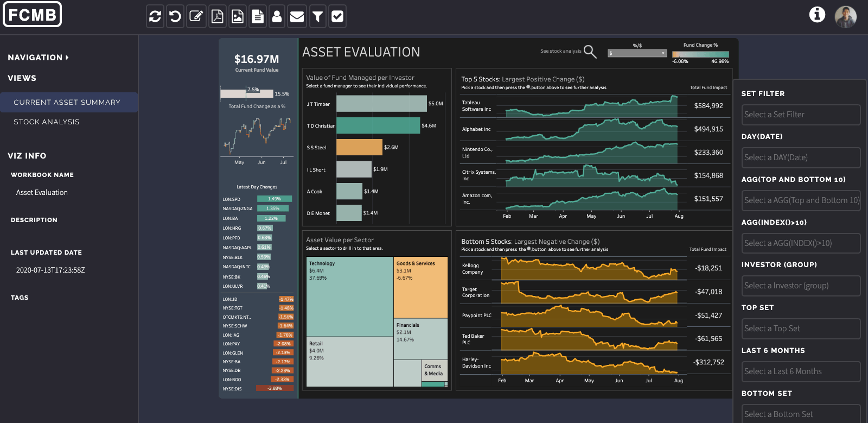Open the Set Filter dropdown
868x423 pixels.
click(x=801, y=115)
